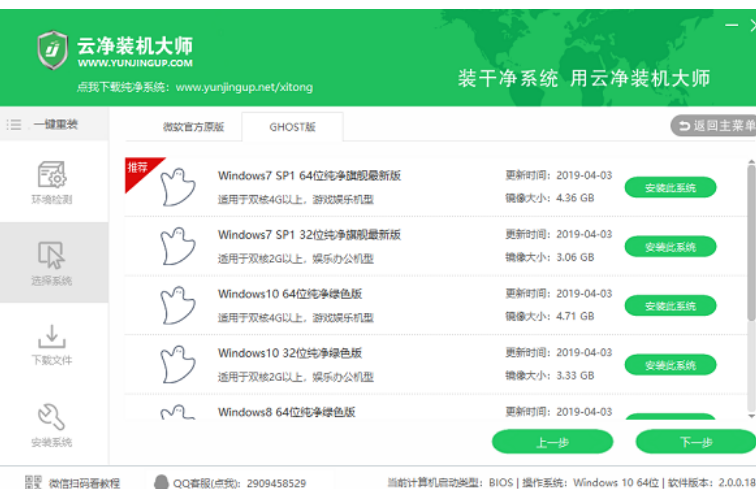Install Windows10 32位 with 安装此系统
This screenshot has height=489, width=756.
(x=670, y=365)
